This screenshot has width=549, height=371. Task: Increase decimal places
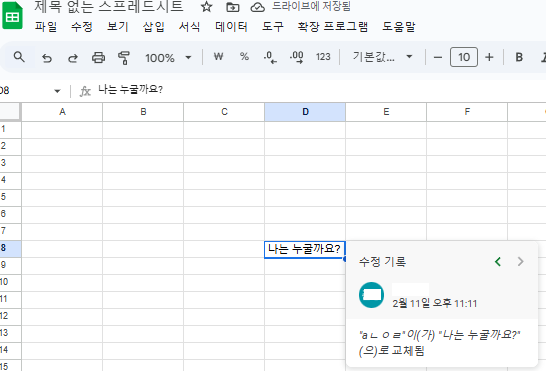[x=297, y=57]
